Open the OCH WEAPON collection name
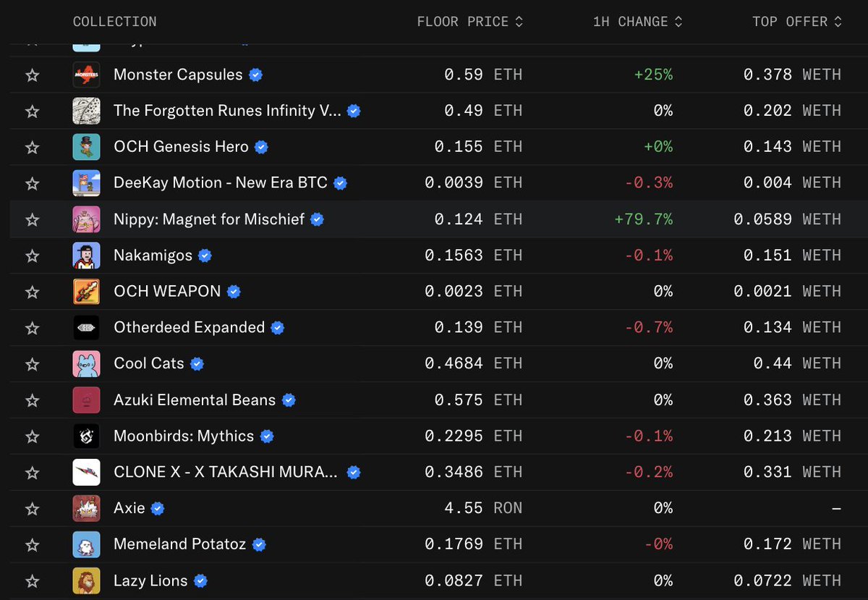This screenshot has height=600, width=868. [x=167, y=292]
